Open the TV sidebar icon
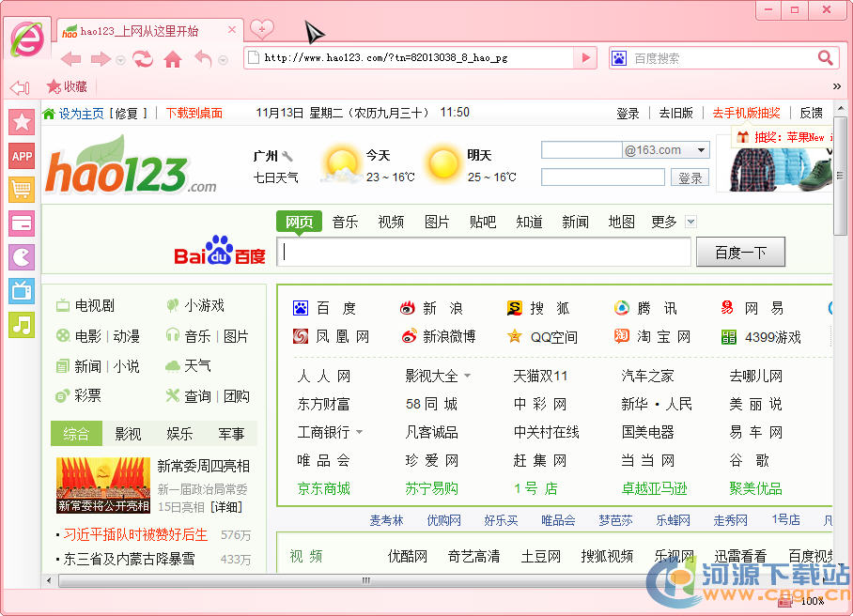 pyautogui.click(x=22, y=291)
